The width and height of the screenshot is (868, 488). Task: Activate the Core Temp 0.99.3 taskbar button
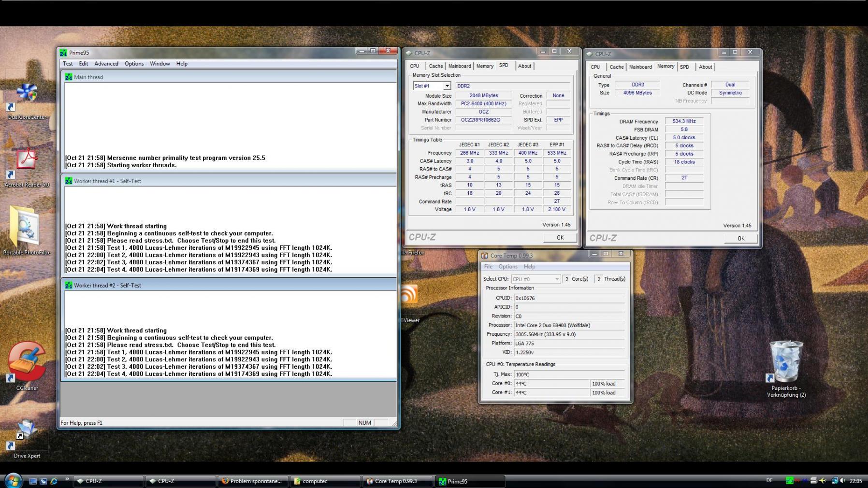(x=397, y=481)
